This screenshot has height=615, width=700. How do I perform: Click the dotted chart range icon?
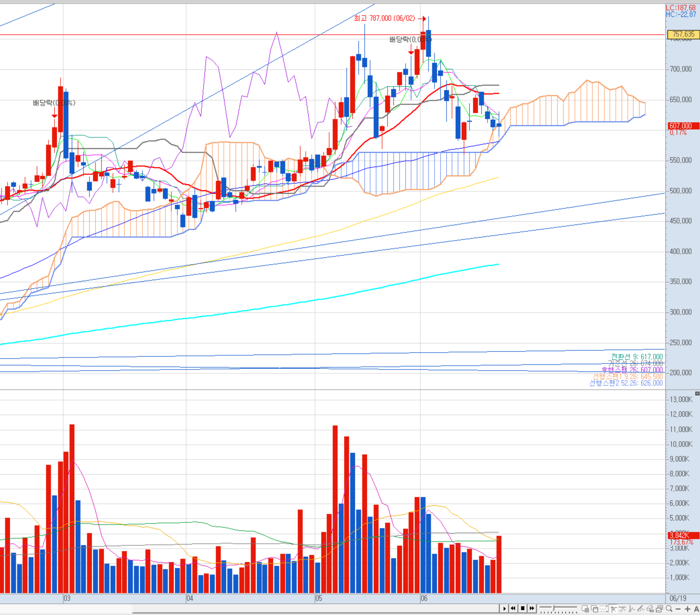tap(604, 609)
